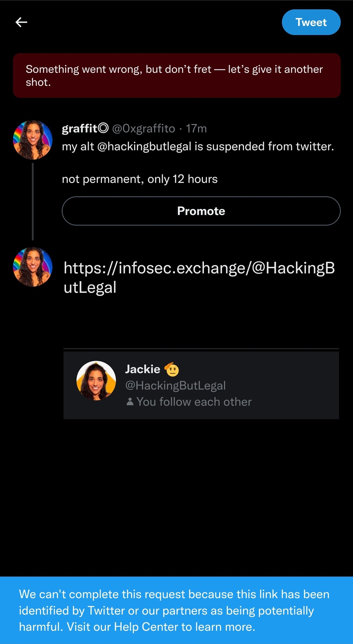Click the @0xgraffito handle
The height and width of the screenshot is (644, 353).
coord(143,128)
